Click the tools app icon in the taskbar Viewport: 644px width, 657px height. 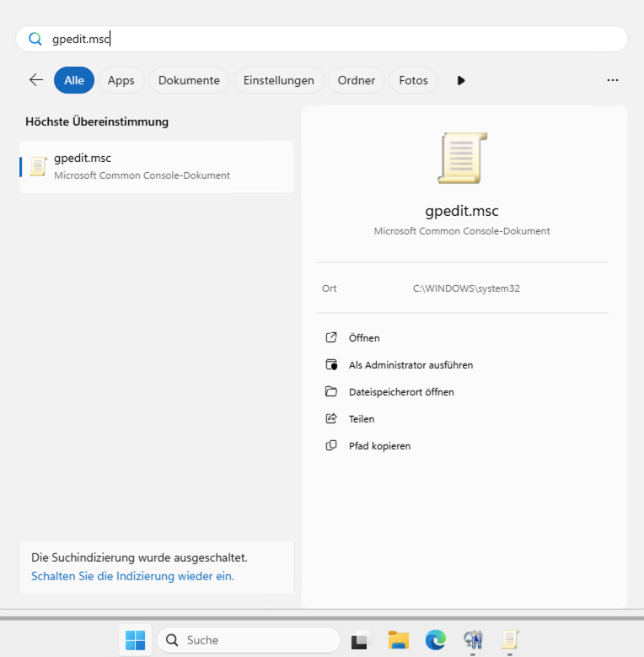473,640
